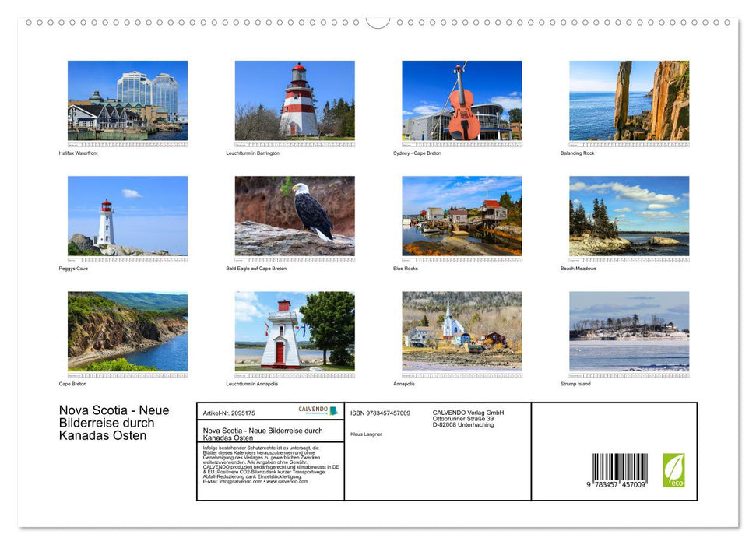Select the author name Klaus Langner
This screenshot has width=756, height=545.
click(x=366, y=434)
